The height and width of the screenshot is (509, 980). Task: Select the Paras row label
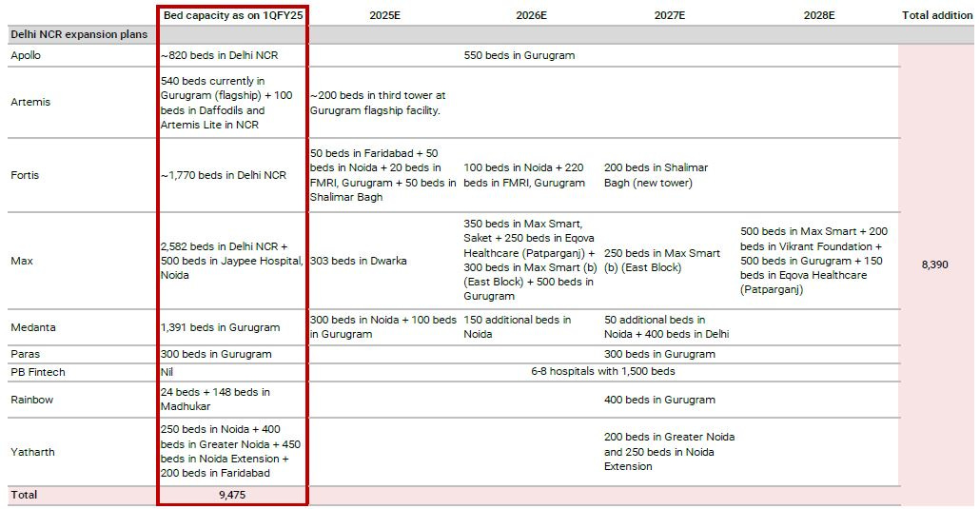pos(25,354)
